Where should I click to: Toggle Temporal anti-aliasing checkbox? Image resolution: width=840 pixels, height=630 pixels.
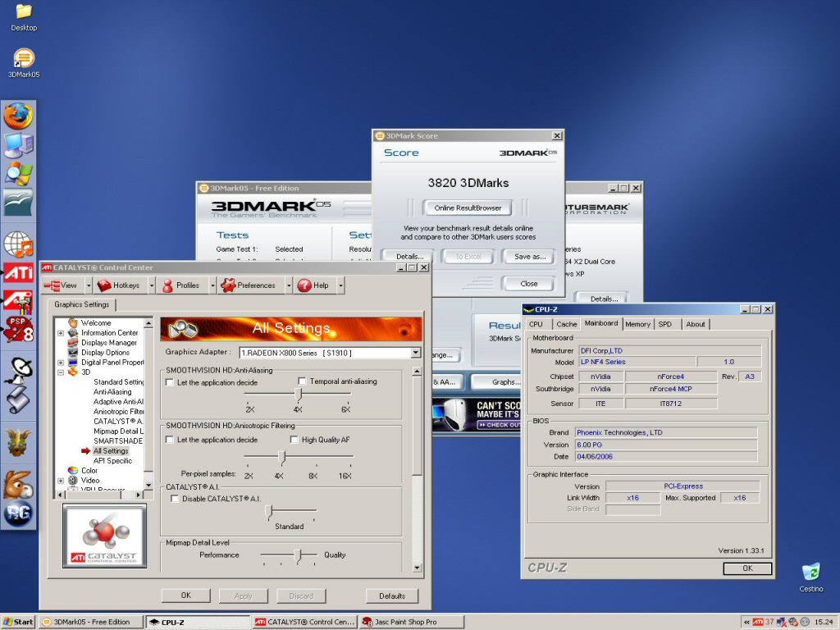point(302,381)
